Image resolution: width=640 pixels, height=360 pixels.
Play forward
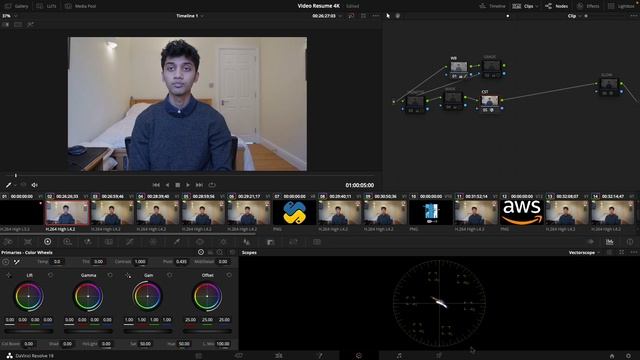tap(188, 185)
